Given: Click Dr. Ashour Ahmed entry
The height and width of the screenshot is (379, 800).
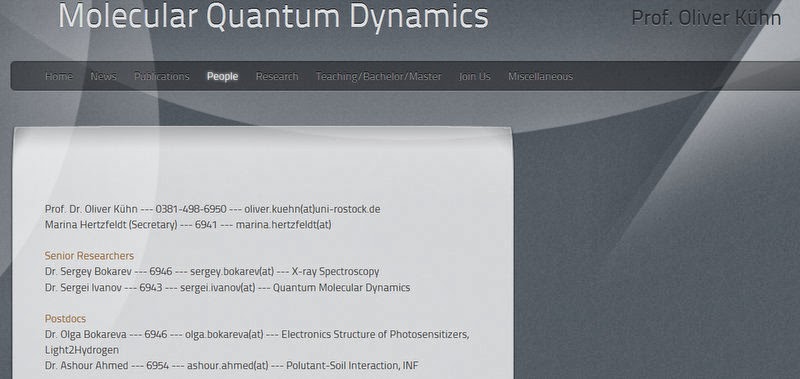Looking at the screenshot, I should [x=232, y=366].
